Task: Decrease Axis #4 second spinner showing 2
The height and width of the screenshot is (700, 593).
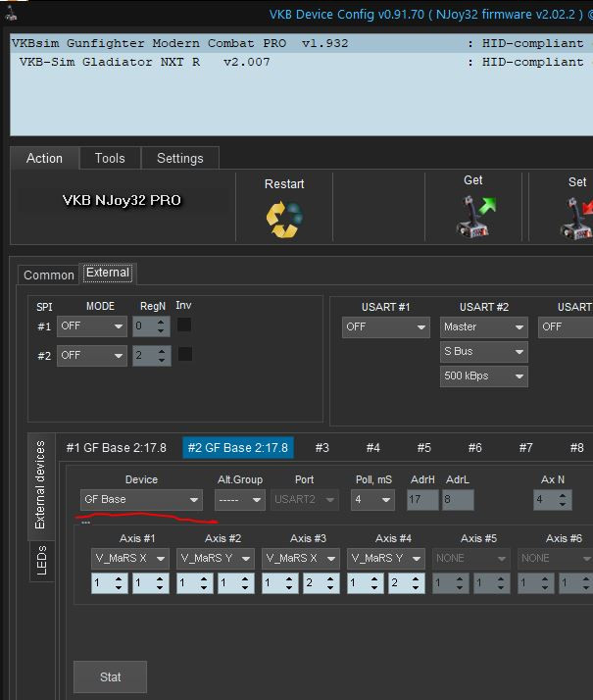Action: 416,588
